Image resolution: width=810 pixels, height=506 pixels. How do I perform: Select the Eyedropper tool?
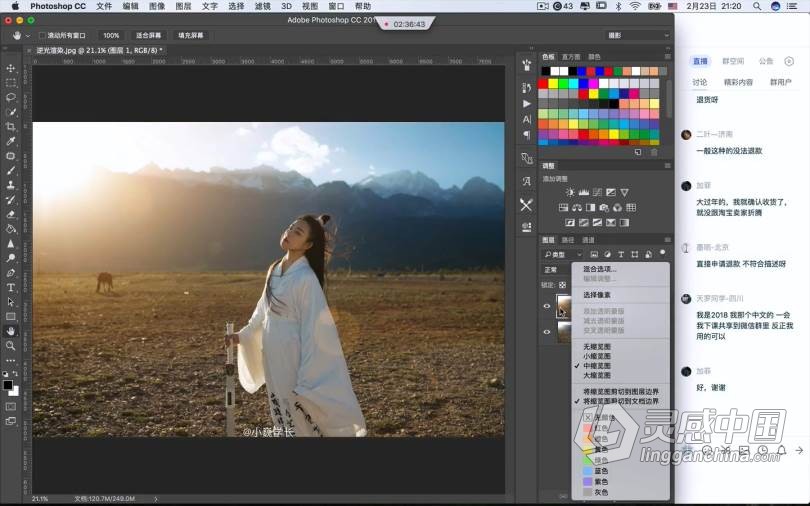point(10,141)
